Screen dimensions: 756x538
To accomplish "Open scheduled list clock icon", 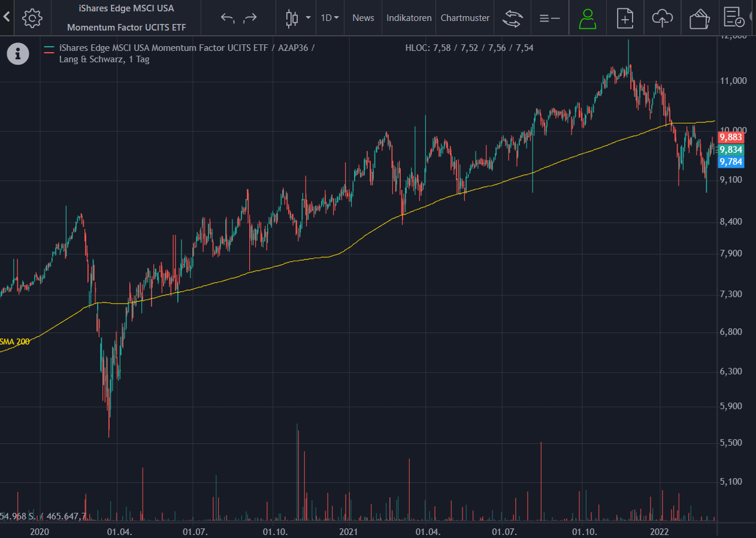I will tap(734, 18).
